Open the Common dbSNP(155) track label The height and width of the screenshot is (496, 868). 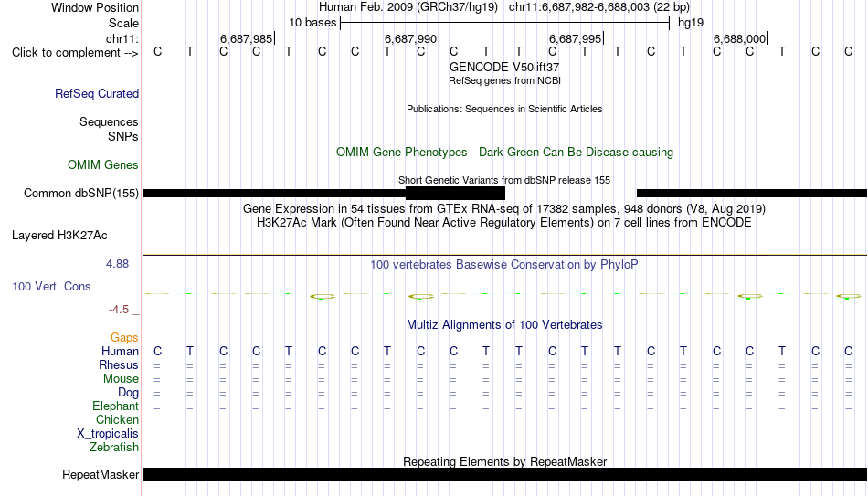pyautogui.click(x=81, y=194)
